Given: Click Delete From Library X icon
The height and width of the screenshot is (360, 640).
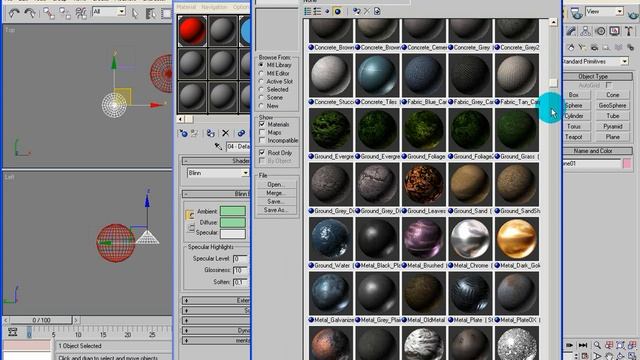Looking at the screenshot, I should pyautogui.click(x=367, y=11).
